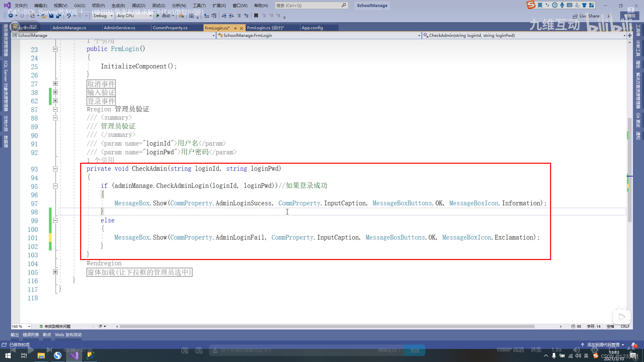Open the SchoolManage.FrmLogin class dropdown
Image resolution: width=644 pixels, height=362 pixels.
(x=319, y=35)
